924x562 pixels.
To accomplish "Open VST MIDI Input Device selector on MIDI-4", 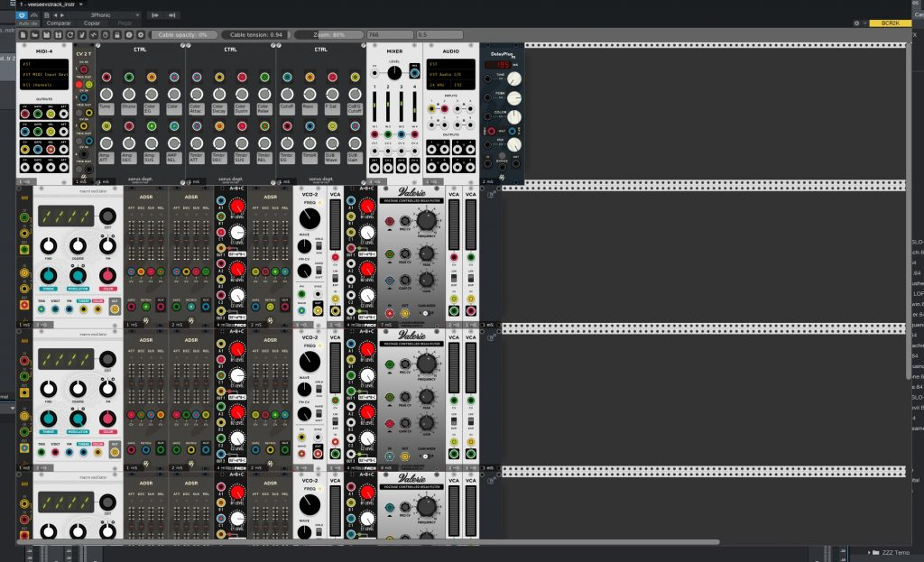I will [42, 74].
